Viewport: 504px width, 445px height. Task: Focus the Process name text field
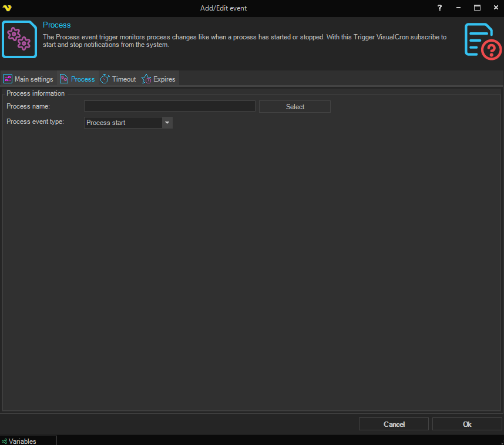coord(169,106)
